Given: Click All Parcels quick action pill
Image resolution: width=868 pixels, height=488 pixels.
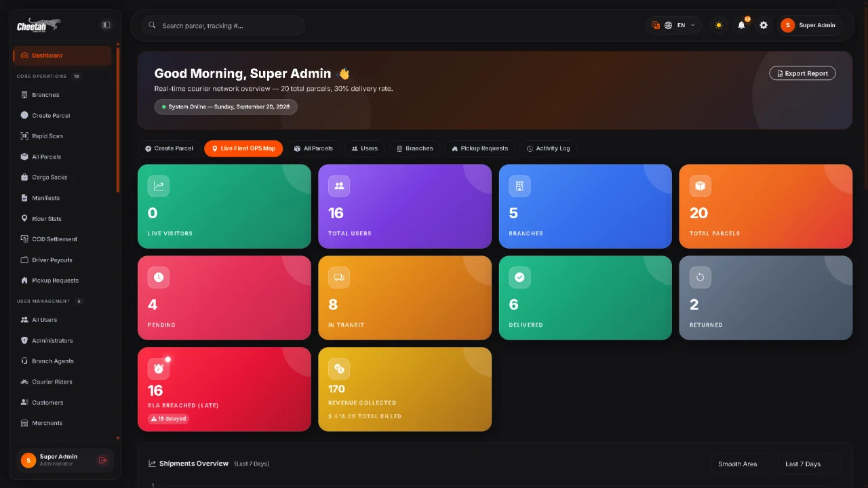Looking at the screenshot, I should pyautogui.click(x=313, y=148).
